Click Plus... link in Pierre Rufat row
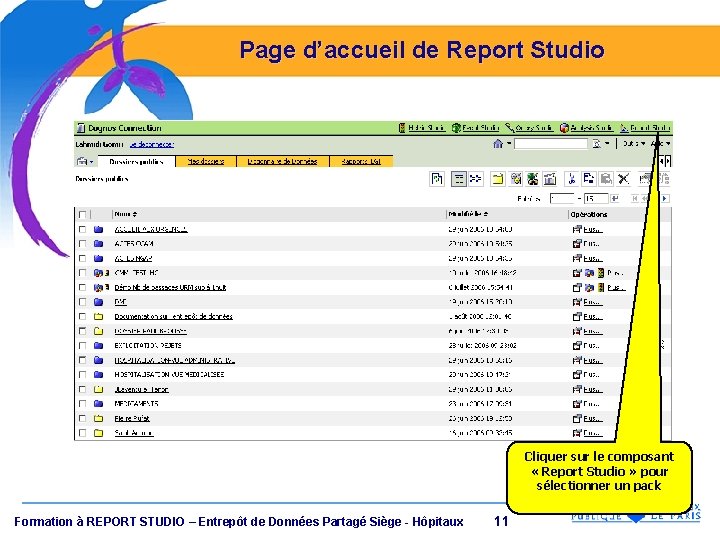The image size is (720, 540). 593,418
